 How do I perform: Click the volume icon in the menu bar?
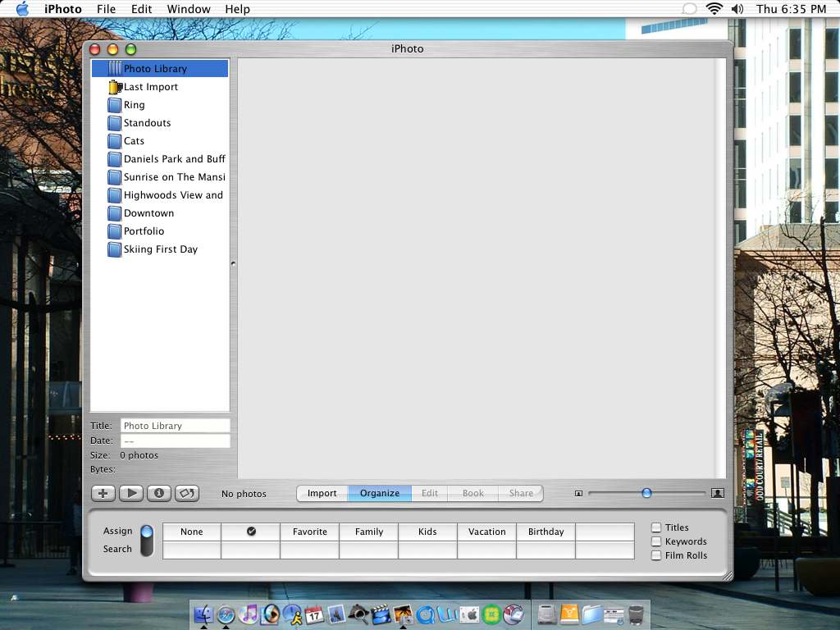pyautogui.click(x=737, y=8)
